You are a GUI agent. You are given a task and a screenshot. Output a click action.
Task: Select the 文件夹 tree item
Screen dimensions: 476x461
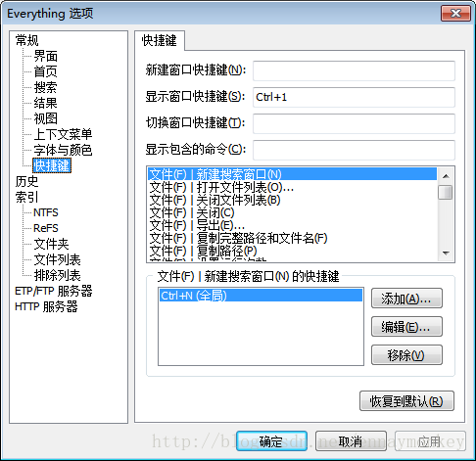[51, 244]
